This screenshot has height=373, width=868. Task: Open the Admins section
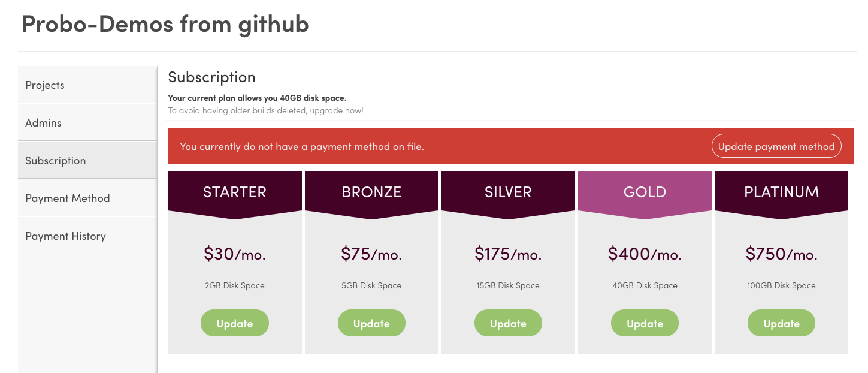click(43, 122)
